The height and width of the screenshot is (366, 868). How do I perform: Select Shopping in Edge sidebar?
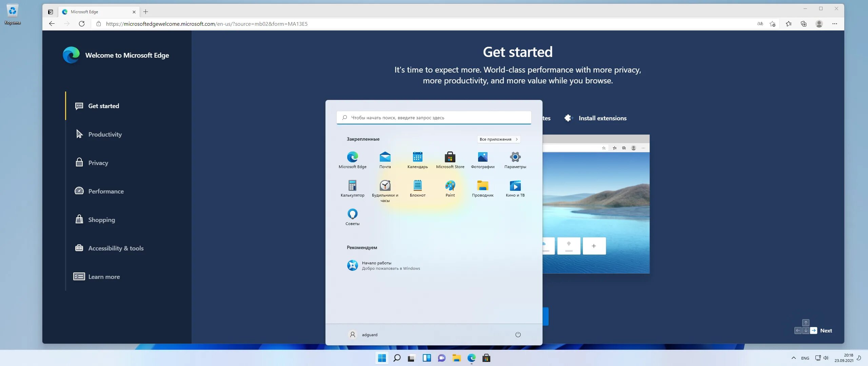95,220
